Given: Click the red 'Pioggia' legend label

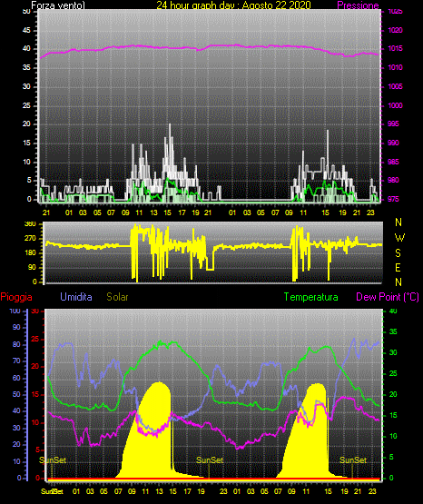Looking at the screenshot, I should coord(16,297).
